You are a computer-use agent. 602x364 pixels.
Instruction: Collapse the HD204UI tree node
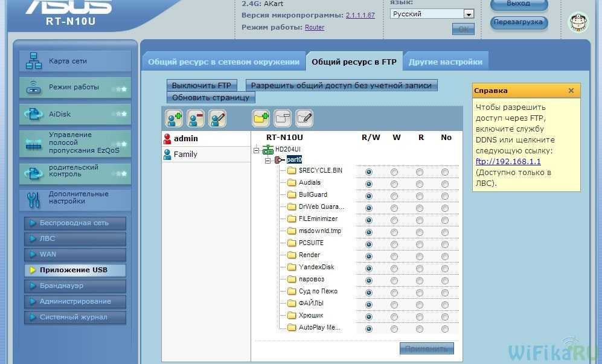[x=257, y=150]
